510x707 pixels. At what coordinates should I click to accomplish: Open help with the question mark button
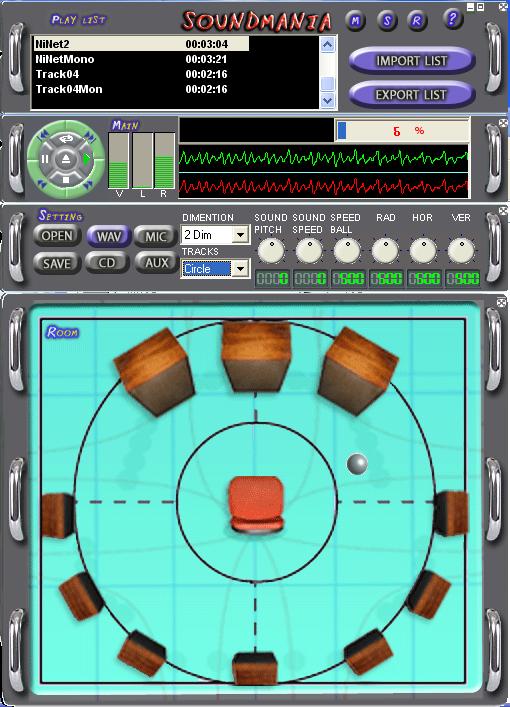452,19
